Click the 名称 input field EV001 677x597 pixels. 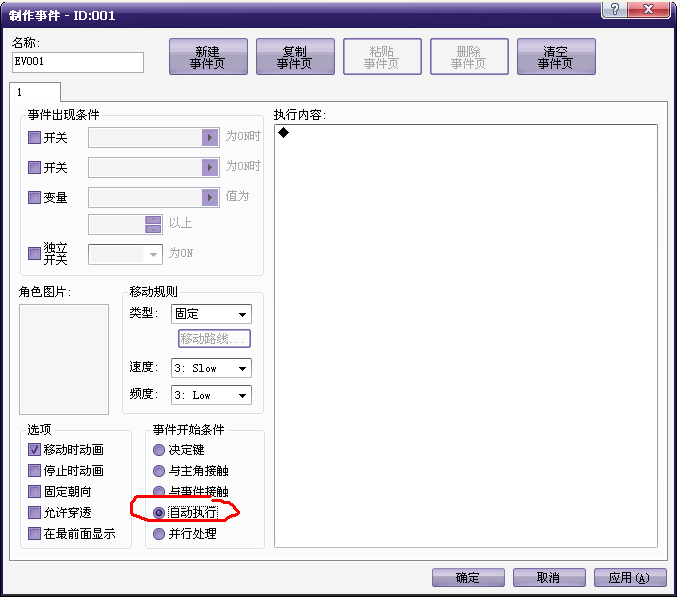(78, 62)
